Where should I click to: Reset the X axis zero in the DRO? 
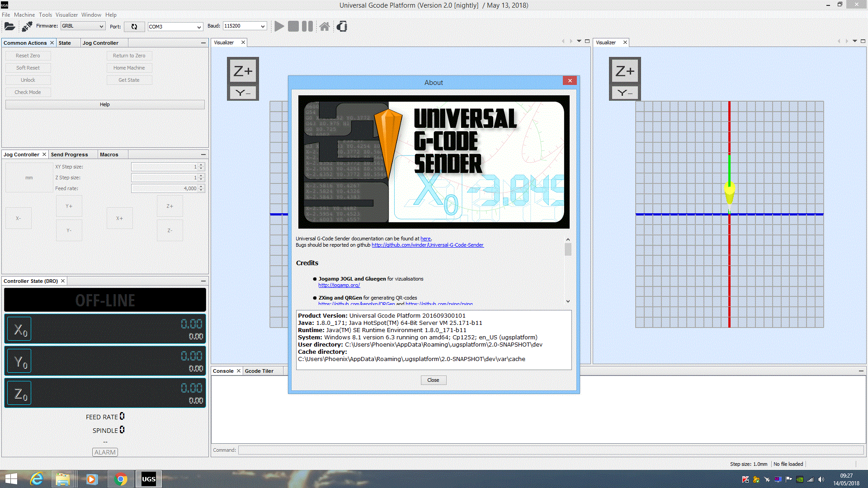tap(19, 329)
